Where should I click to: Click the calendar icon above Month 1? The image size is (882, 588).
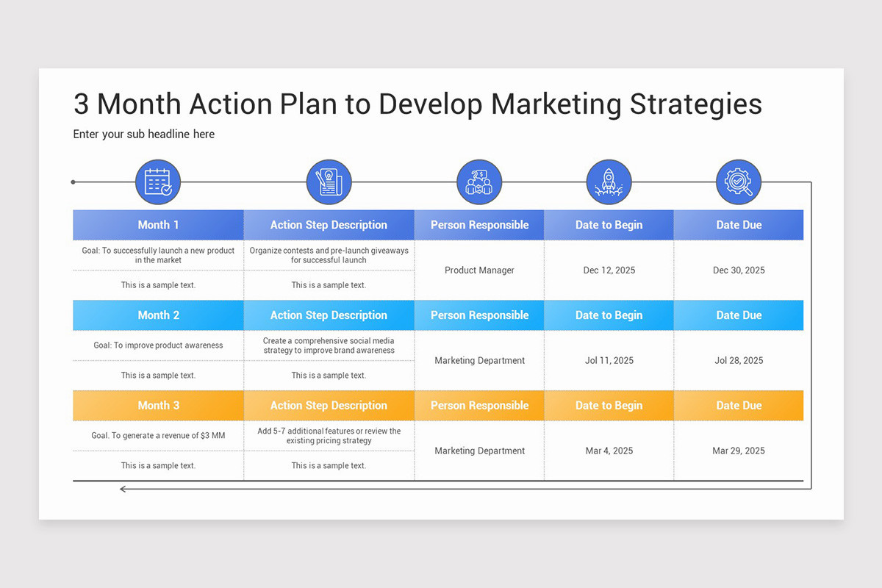[x=158, y=182]
